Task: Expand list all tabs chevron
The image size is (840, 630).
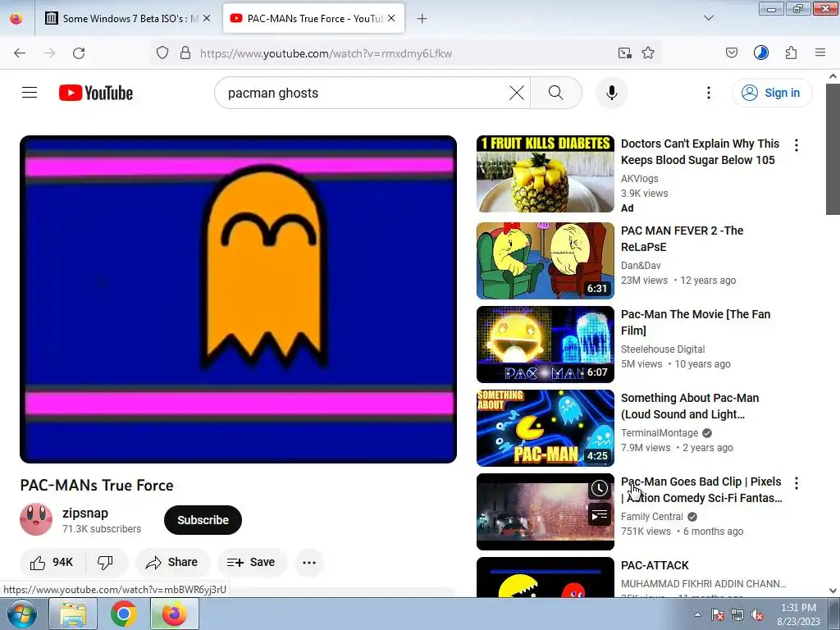Action: point(709,18)
